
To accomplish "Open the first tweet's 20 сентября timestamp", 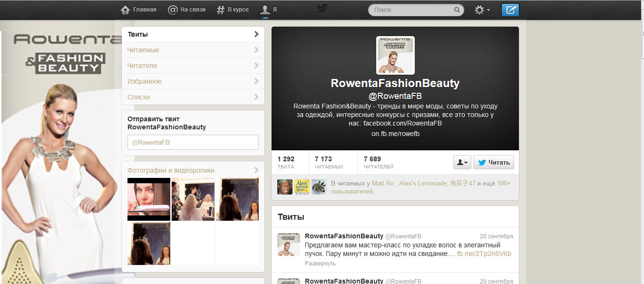I will [497, 236].
